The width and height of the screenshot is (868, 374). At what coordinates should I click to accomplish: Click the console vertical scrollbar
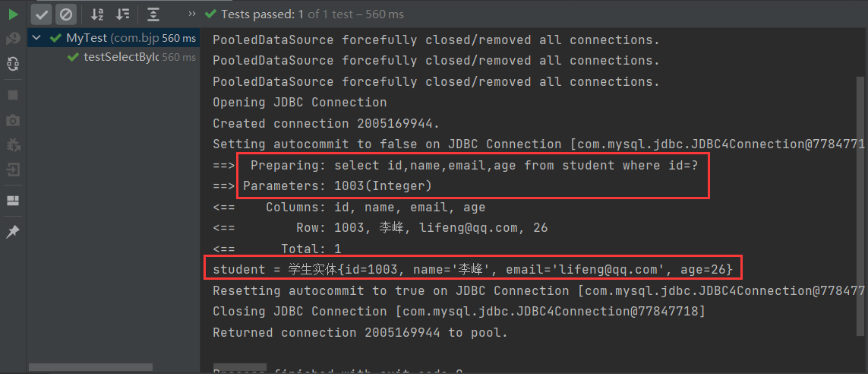860,205
